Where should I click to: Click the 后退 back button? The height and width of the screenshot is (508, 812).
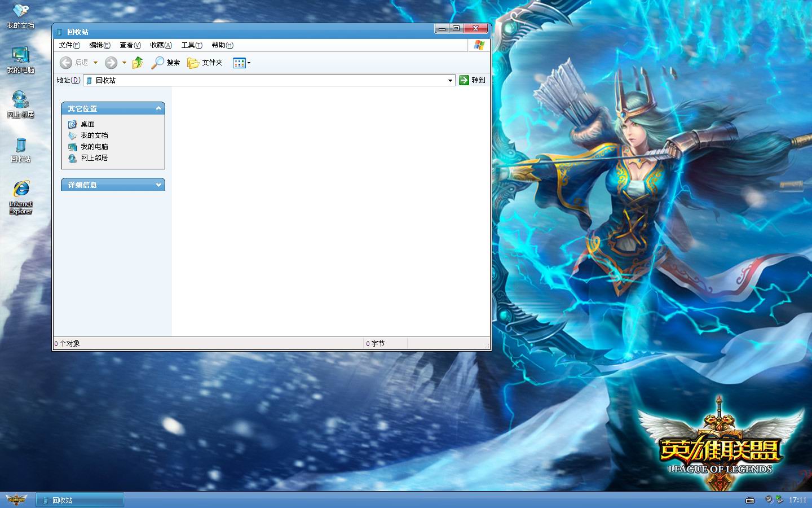[x=74, y=63]
